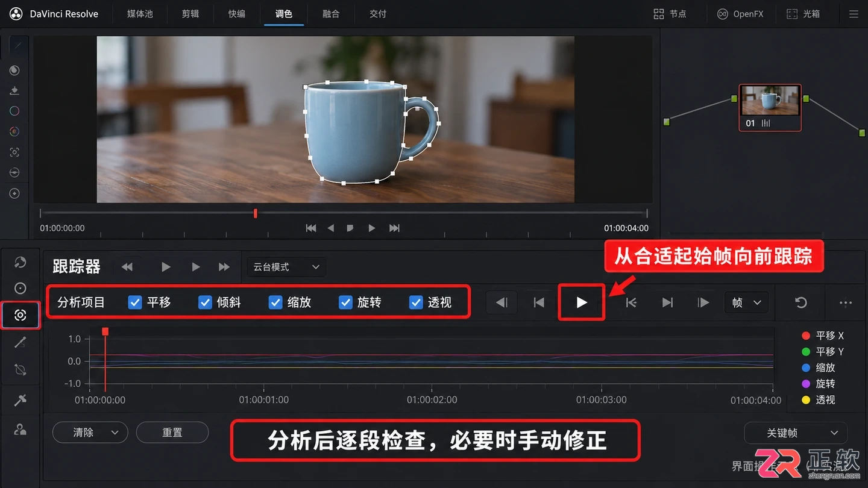The image size is (868, 488).
Task: Toggle the 倾斜 checkbox
Action: (x=205, y=302)
